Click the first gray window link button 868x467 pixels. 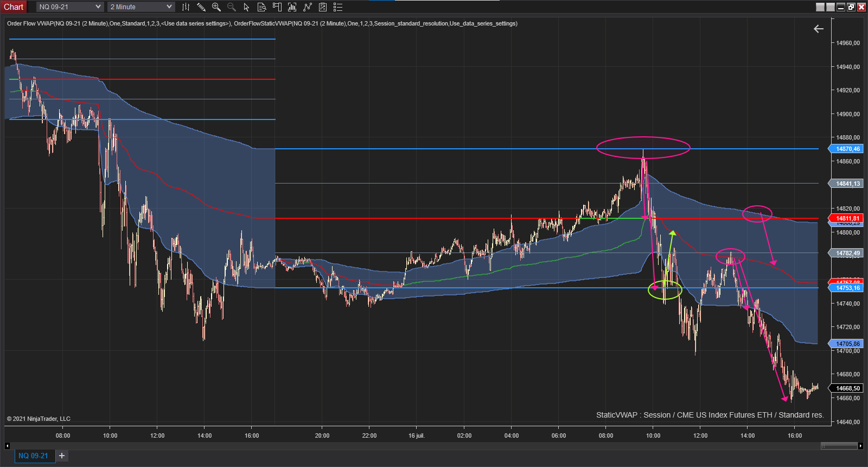(820, 7)
